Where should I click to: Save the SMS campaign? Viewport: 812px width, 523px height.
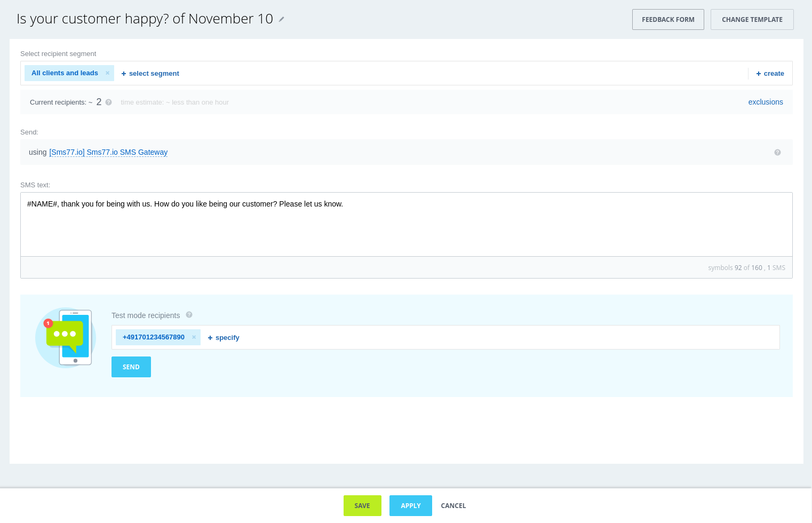pos(362,506)
